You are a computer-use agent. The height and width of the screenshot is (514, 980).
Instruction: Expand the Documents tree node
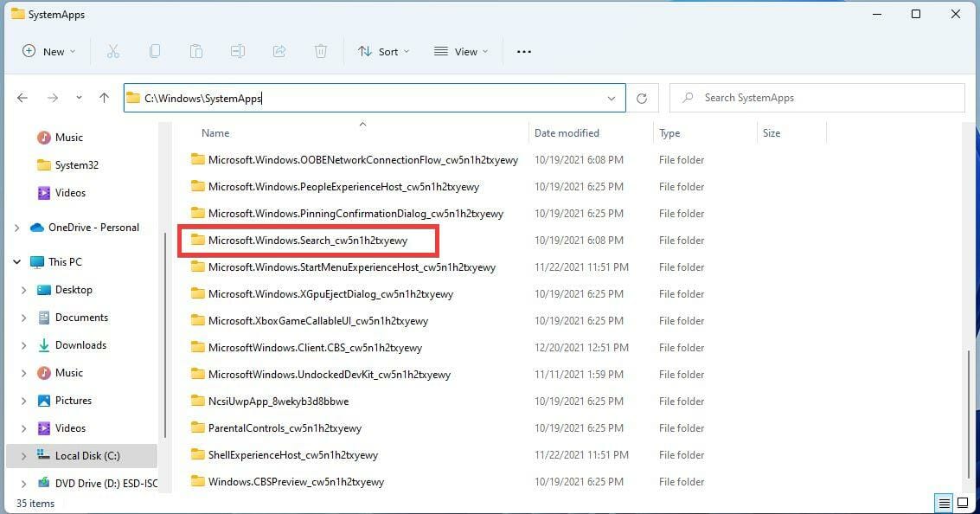23,318
